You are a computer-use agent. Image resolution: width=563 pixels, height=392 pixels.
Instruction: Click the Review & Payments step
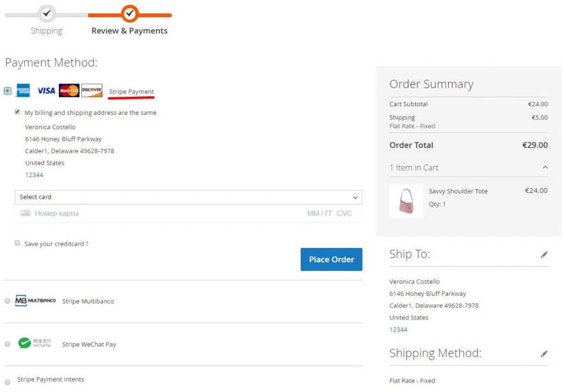click(130, 30)
